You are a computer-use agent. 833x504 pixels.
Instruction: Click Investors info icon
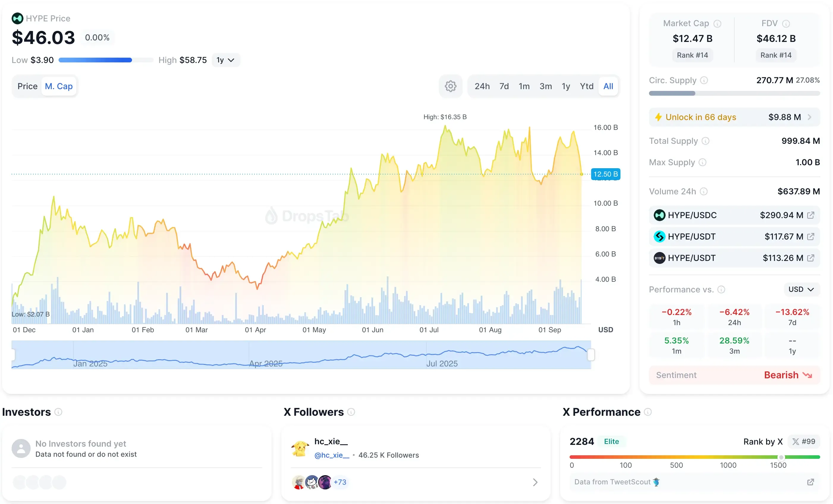(58, 412)
